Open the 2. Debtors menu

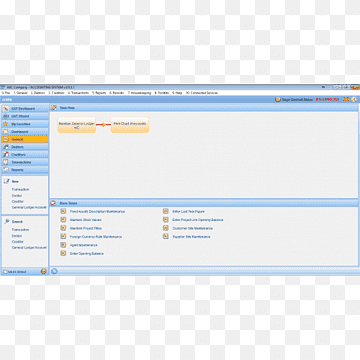[38, 93]
